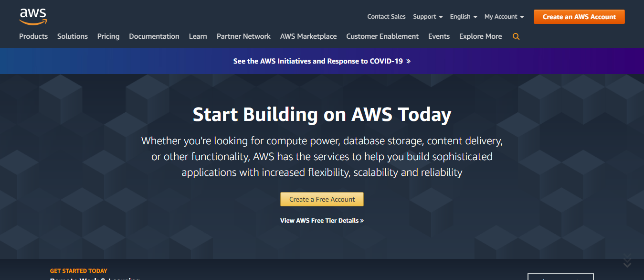Open the search magnifier icon
Screen dimensions: 644x280
[516, 36]
